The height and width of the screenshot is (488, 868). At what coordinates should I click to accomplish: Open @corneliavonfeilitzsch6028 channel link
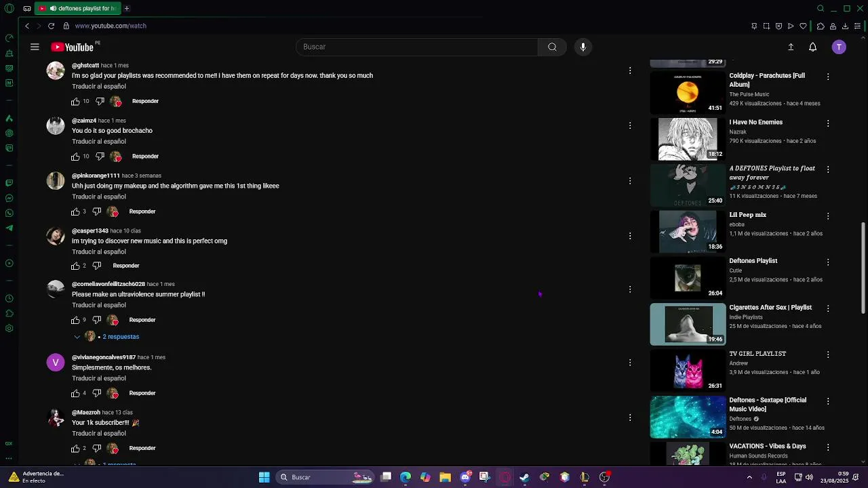pyautogui.click(x=108, y=284)
